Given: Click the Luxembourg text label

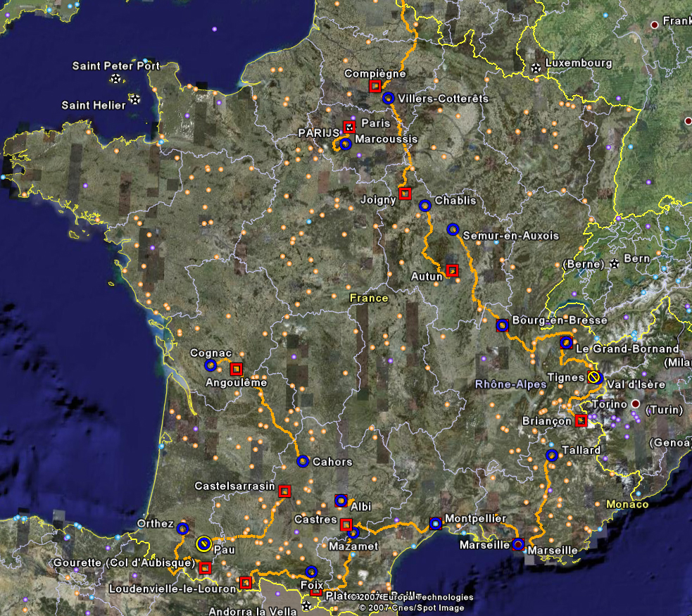Looking at the screenshot, I should (579, 63).
